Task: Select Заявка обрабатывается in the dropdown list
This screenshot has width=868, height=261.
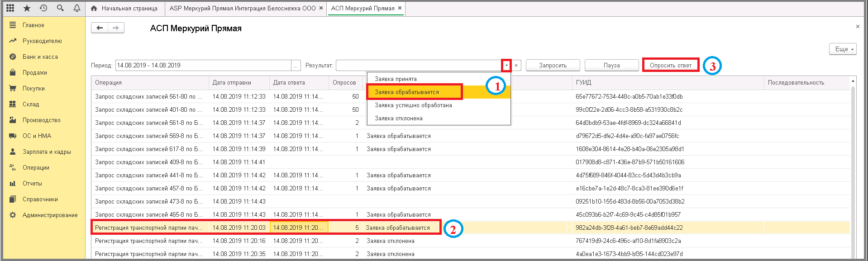Action: [x=439, y=92]
